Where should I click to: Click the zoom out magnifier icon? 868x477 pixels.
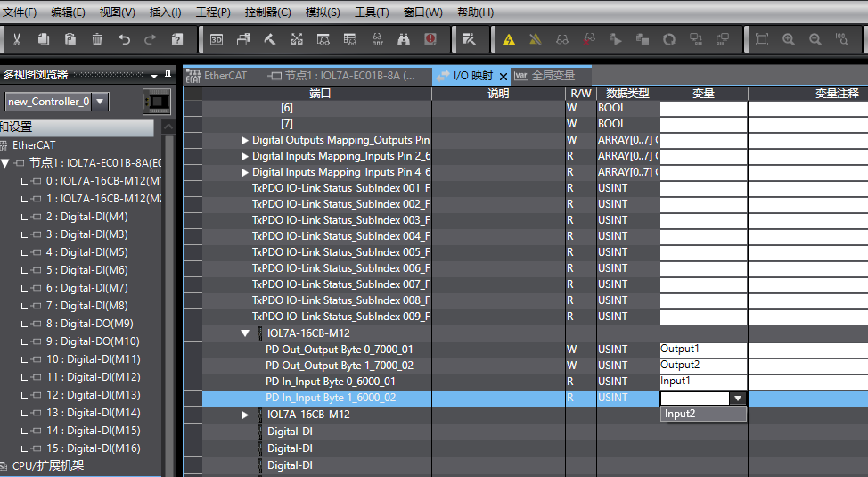click(x=815, y=39)
